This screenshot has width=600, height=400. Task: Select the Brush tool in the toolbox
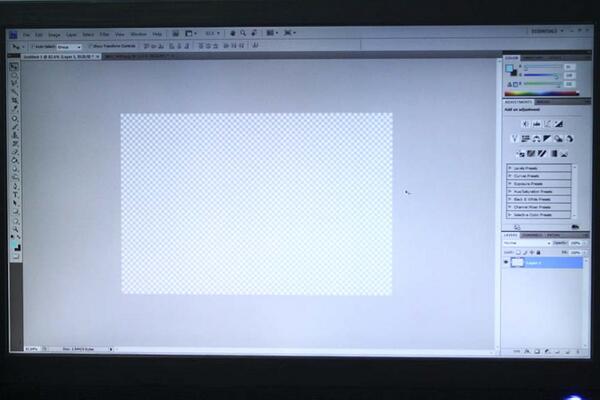tap(15, 127)
